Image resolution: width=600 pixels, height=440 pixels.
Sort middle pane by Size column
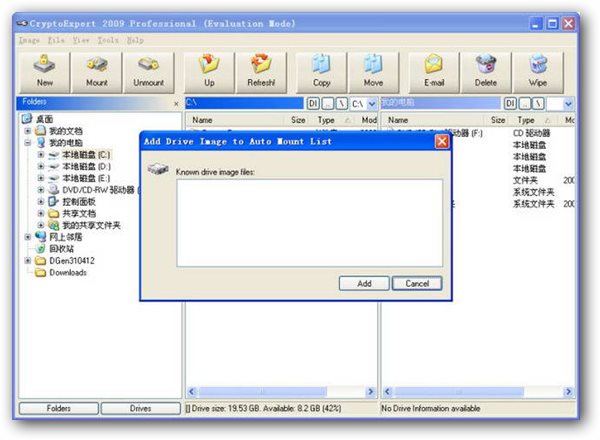pyautogui.click(x=299, y=120)
